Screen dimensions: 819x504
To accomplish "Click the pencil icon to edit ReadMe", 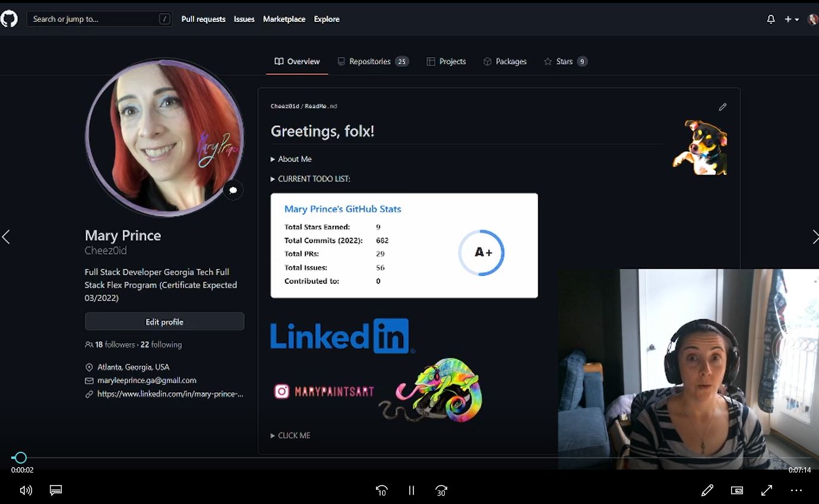I will [722, 107].
